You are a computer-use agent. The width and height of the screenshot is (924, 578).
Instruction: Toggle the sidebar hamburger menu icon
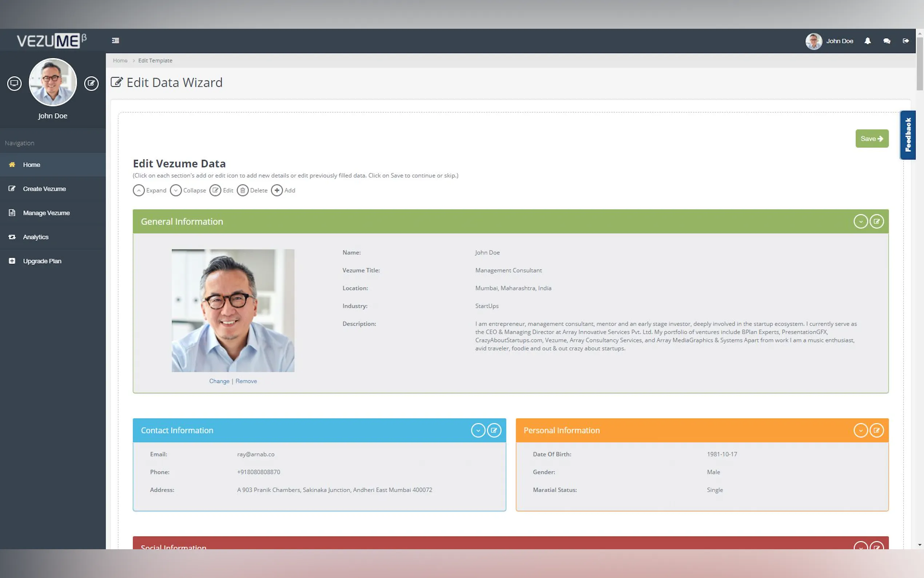115,40
